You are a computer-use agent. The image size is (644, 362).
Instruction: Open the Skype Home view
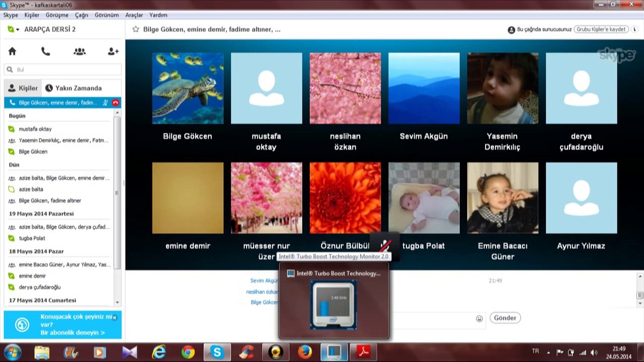pyautogui.click(x=13, y=51)
